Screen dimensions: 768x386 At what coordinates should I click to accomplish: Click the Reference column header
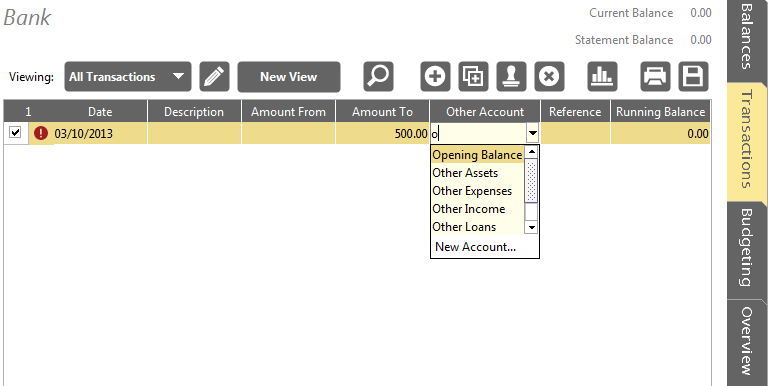(x=575, y=112)
